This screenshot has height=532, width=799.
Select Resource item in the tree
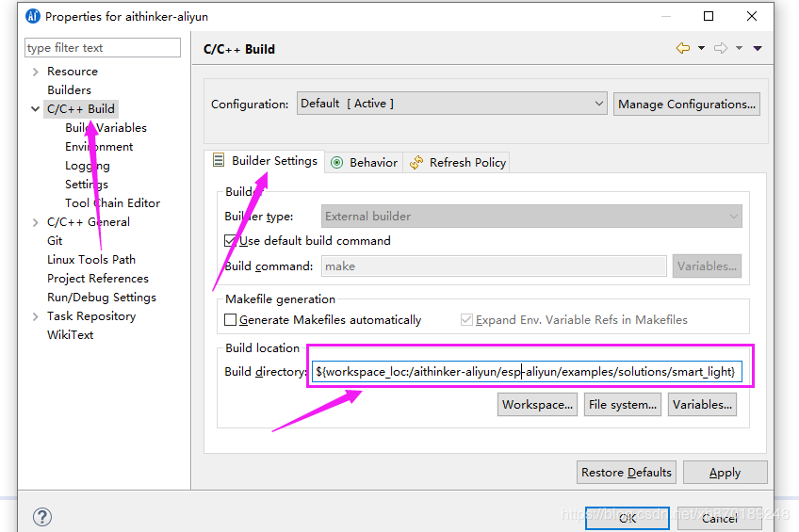click(x=73, y=72)
